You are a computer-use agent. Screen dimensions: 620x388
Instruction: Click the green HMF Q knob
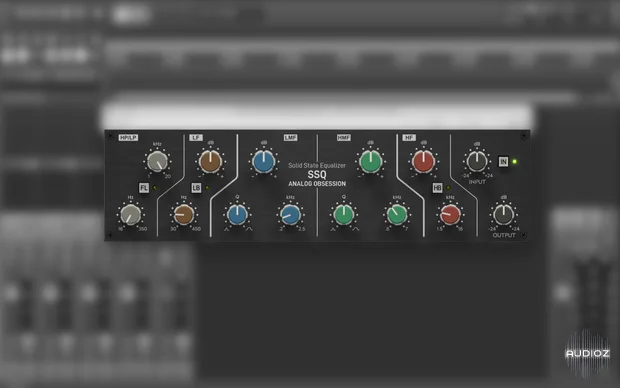pyautogui.click(x=344, y=215)
